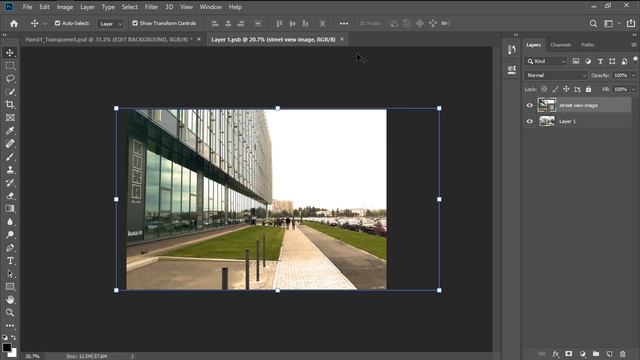Image resolution: width=640 pixels, height=360 pixels.
Task: Select the Frame tool
Action: (x=10, y=118)
